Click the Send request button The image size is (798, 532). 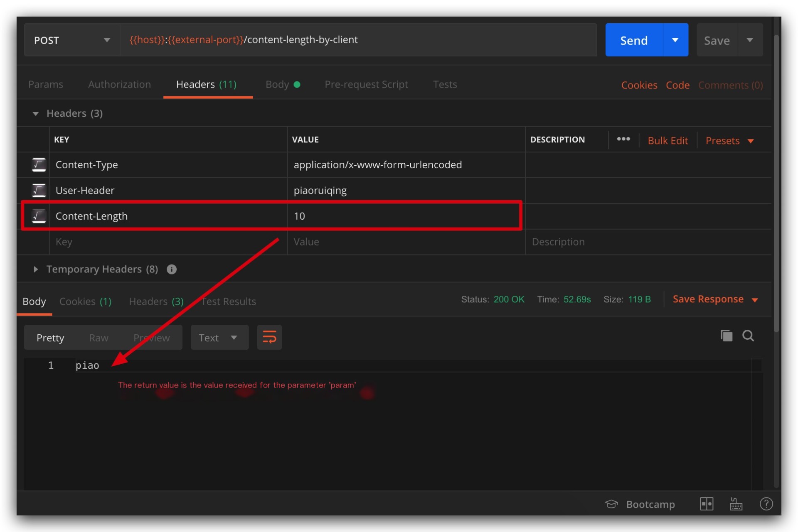click(634, 40)
